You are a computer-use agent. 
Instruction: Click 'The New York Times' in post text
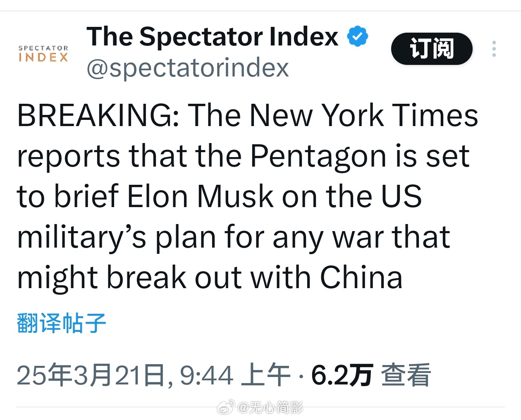click(333, 115)
